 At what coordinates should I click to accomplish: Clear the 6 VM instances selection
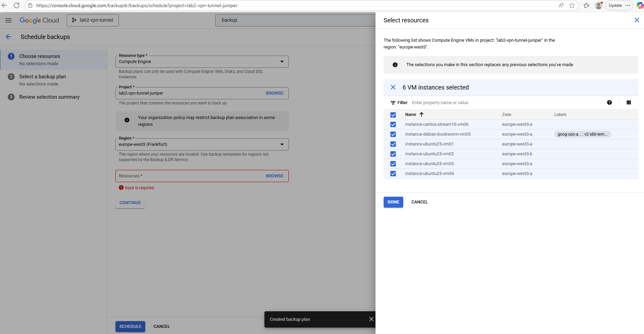[x=393, y=87]
